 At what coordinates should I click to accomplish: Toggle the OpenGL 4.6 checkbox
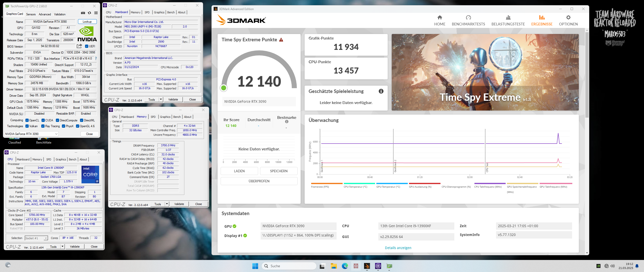(77, 126)
